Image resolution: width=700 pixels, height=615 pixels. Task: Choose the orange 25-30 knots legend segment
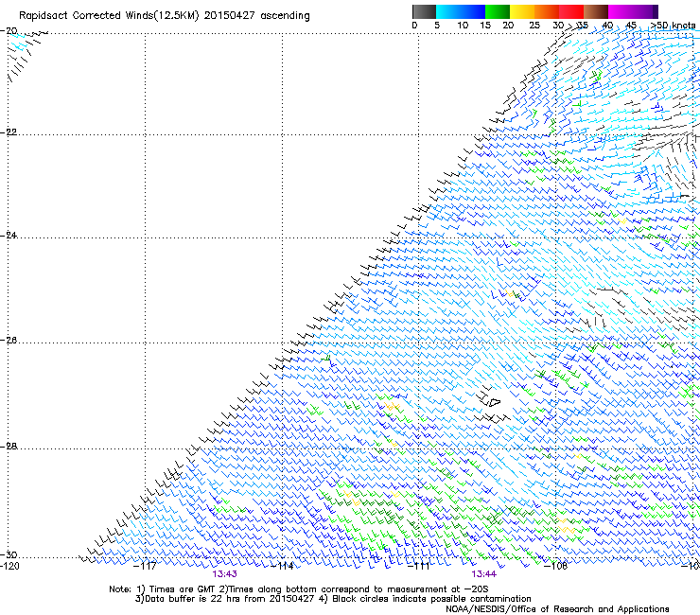pyautogui.click(x=547, y=11)
